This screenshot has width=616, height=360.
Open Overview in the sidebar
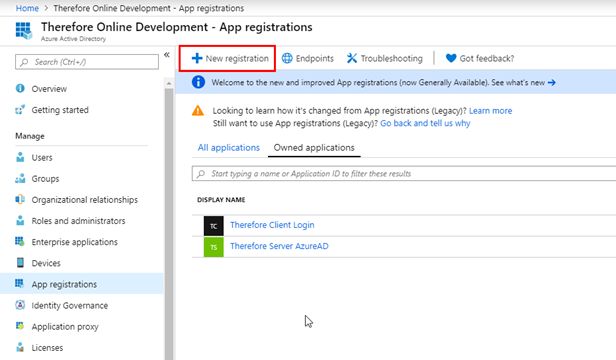click(49, 89)
